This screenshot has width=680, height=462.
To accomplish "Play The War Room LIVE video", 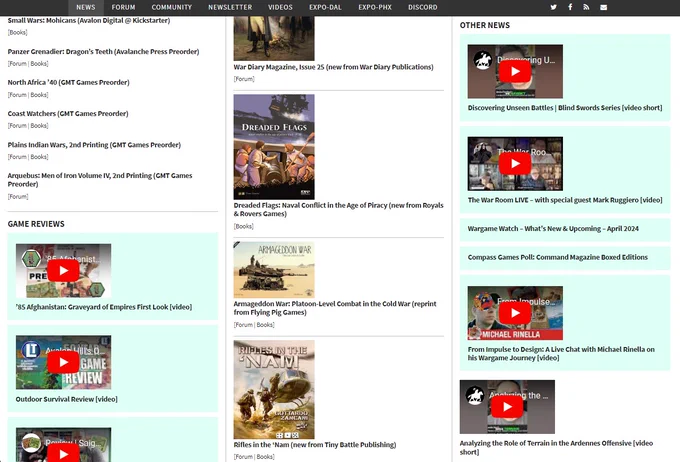I will (515, 164).
